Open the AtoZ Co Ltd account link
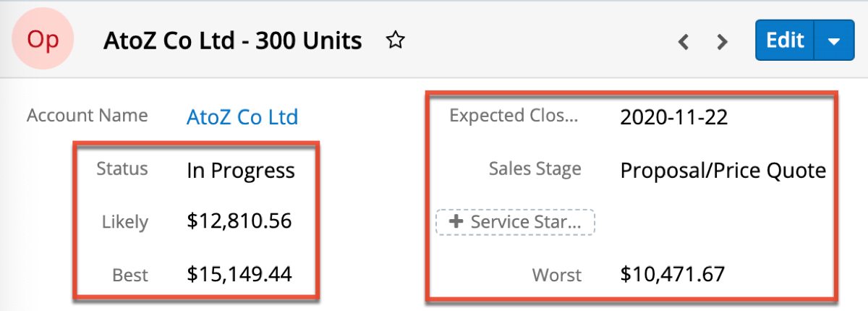 coord(242,117)
